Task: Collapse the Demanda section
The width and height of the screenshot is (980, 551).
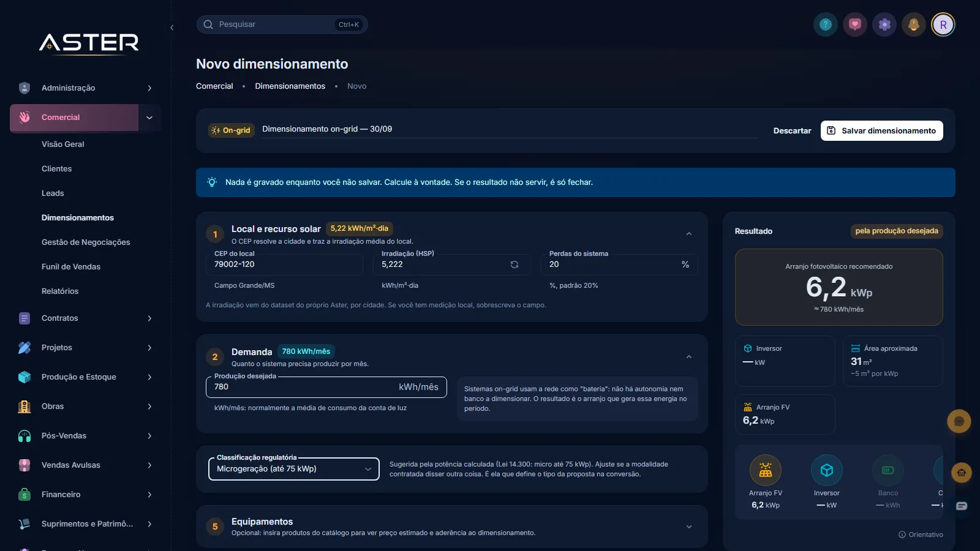Action: (x=689, y=357)
